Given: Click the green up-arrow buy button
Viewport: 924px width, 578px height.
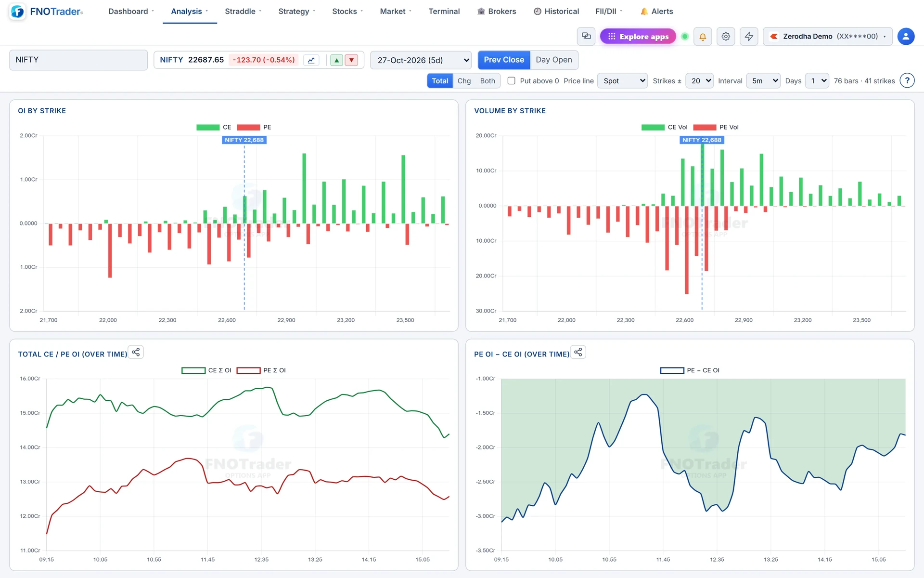Looking at the screenshot, I should click(337, 60).
